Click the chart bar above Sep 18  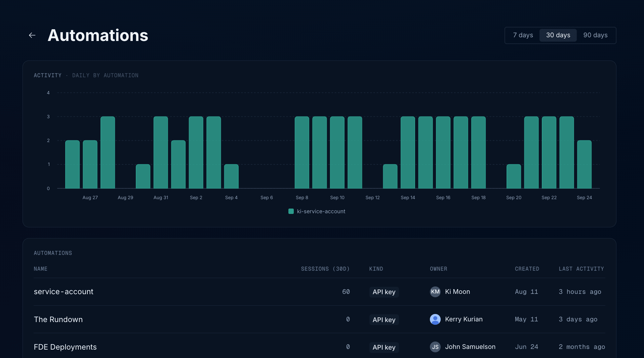tap(478, 152)
